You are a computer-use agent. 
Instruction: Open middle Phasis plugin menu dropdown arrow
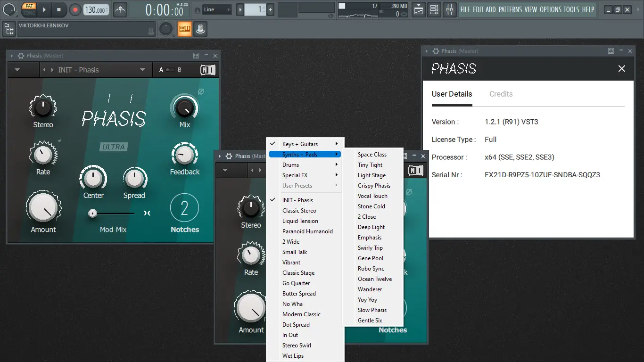pos(225,170)
